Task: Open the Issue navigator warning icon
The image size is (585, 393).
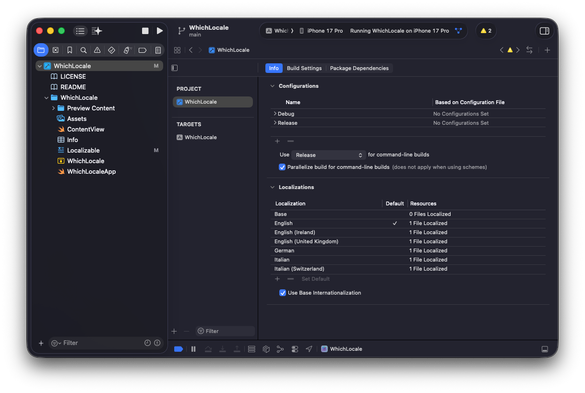Action: (x=97, y=50)
